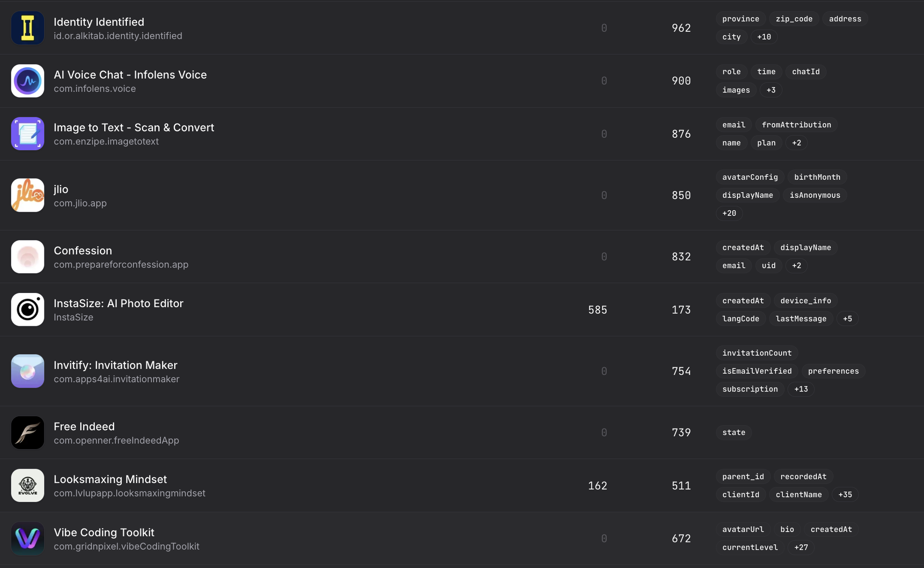Expand the +10 fields tag for Identity Identified

[x=764, y=37]
